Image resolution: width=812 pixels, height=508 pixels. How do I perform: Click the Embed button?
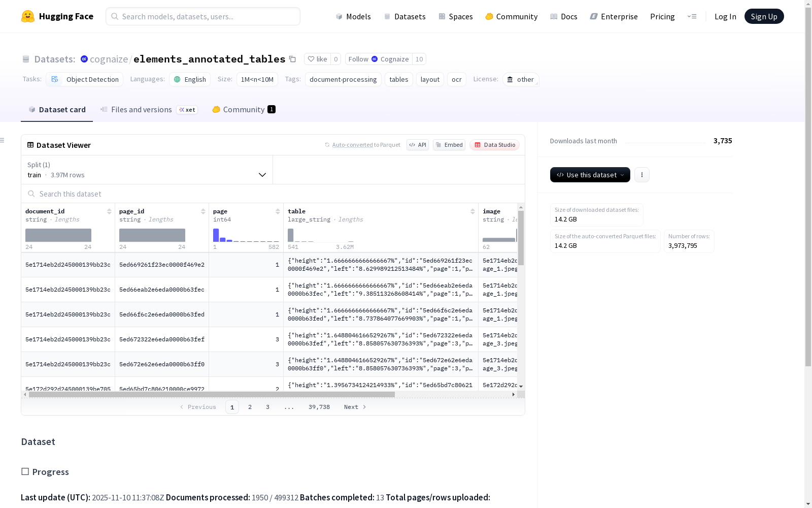[x=449, y=145]
